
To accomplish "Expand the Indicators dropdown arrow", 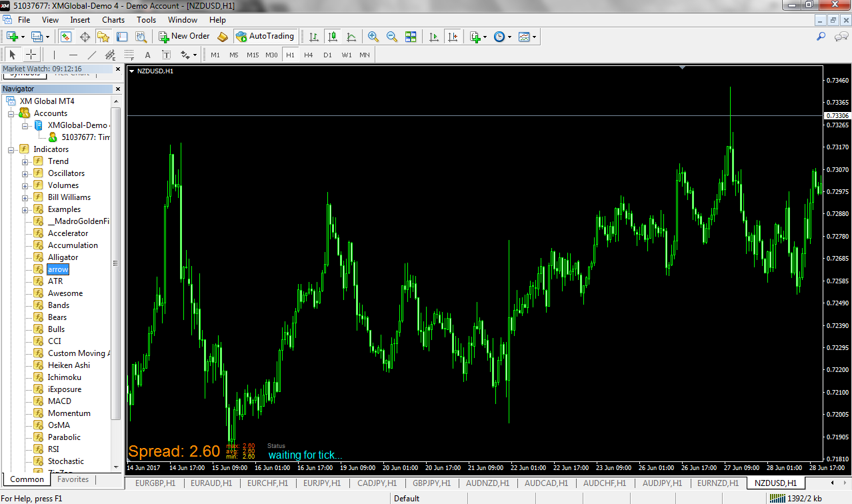I will click(x=485, y=37).
